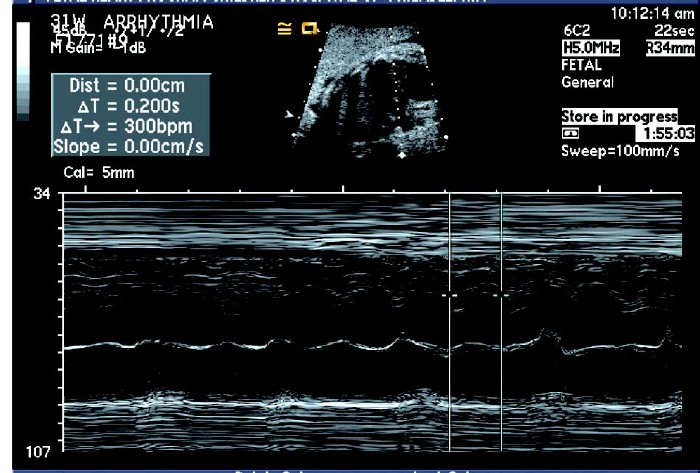Click the 107 depth scale label
This screenshot has width=700, height=473.
[x=38, y=452]
